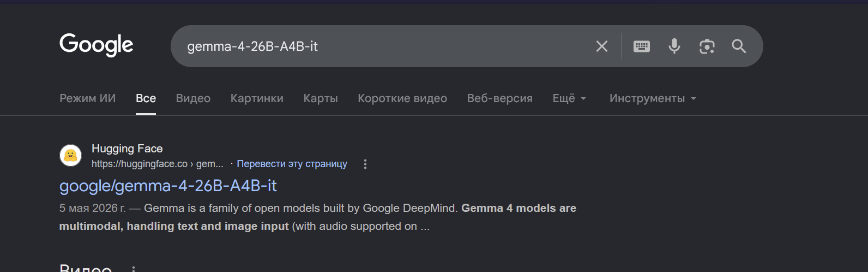868x272 pixels.
Task: Select the Видео tab
Action: pos(193,98)
